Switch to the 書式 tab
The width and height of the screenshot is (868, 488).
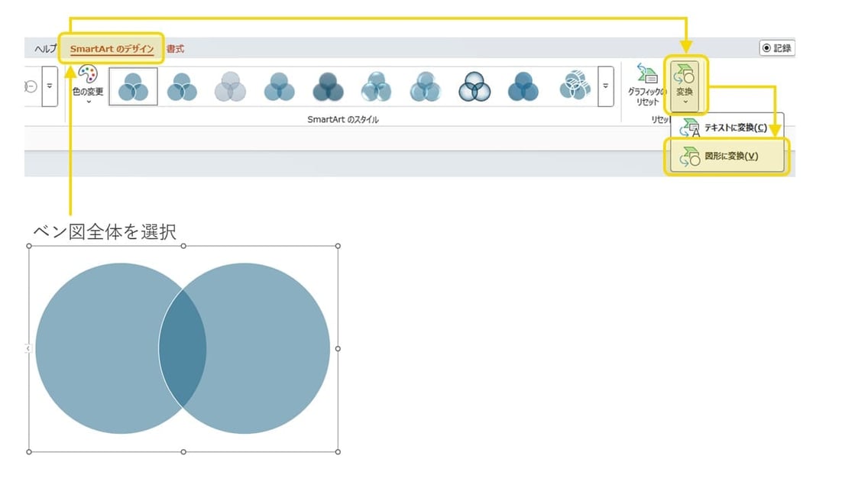pyautogui.click(x=176, y=49)
